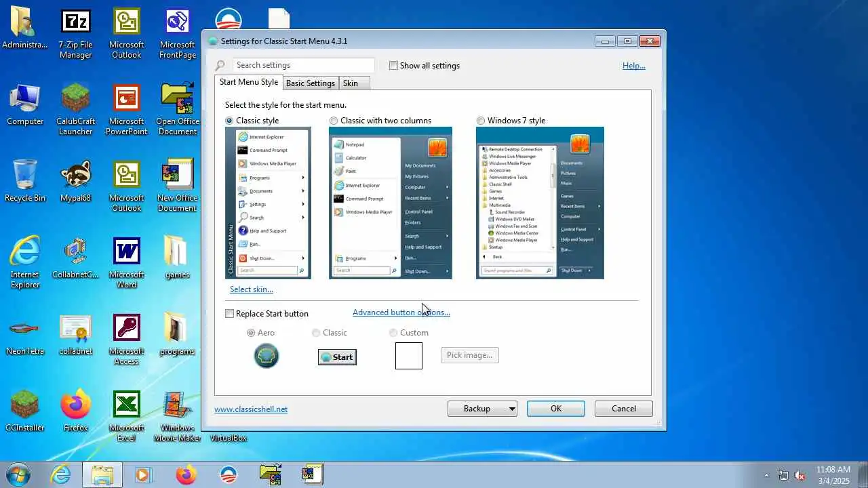The image size is (868, 488).
Task: Click the Windows 7 style preview image
Action: (x=540, y=203)
